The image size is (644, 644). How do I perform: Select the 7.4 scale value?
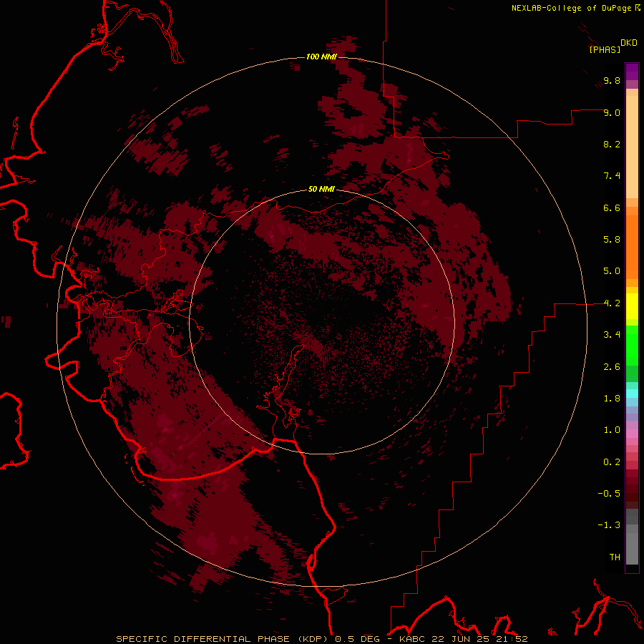point(612,176)
